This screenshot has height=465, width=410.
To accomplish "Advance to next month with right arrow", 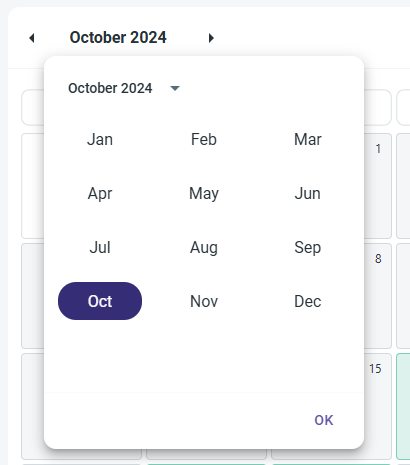I will (x=211, y=38).
